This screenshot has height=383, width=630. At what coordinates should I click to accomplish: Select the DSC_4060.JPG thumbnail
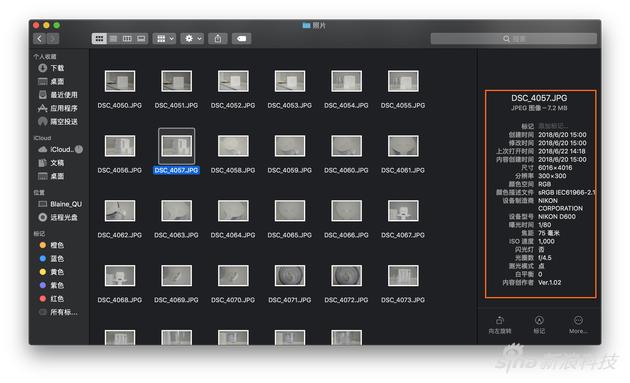(346, 145)
